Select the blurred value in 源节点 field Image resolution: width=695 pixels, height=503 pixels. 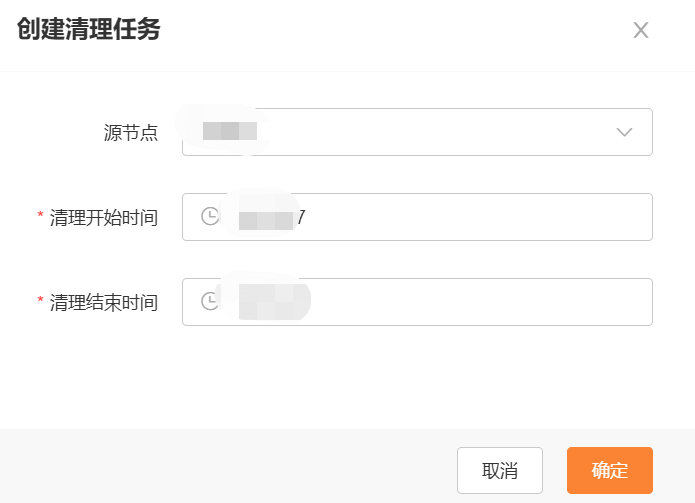(230, 131)
